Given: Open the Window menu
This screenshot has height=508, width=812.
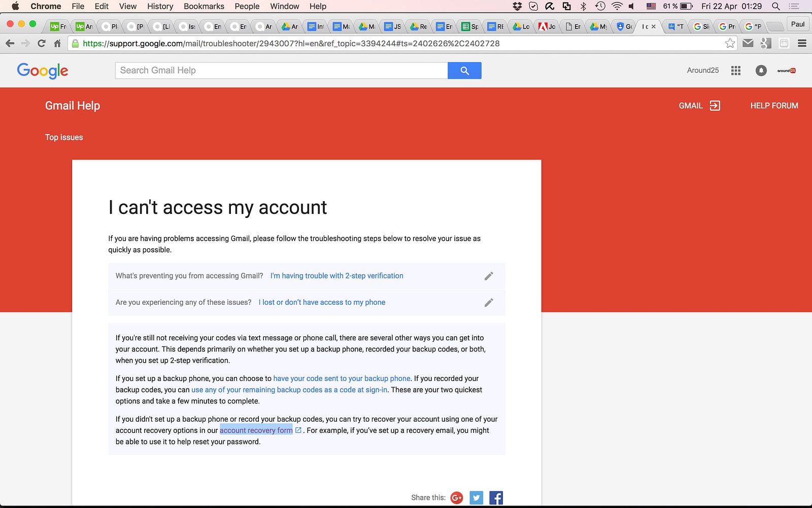Looking at the screenshot, I should [x=284, y=6].
